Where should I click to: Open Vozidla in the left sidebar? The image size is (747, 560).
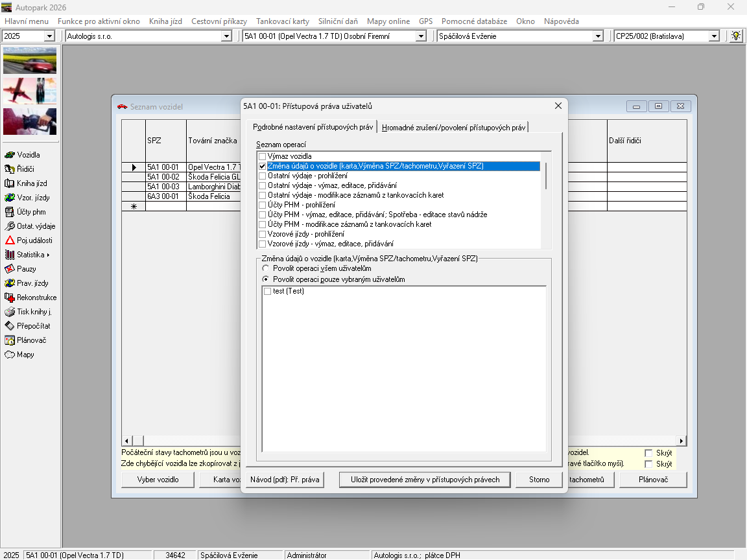pos(10,155)
